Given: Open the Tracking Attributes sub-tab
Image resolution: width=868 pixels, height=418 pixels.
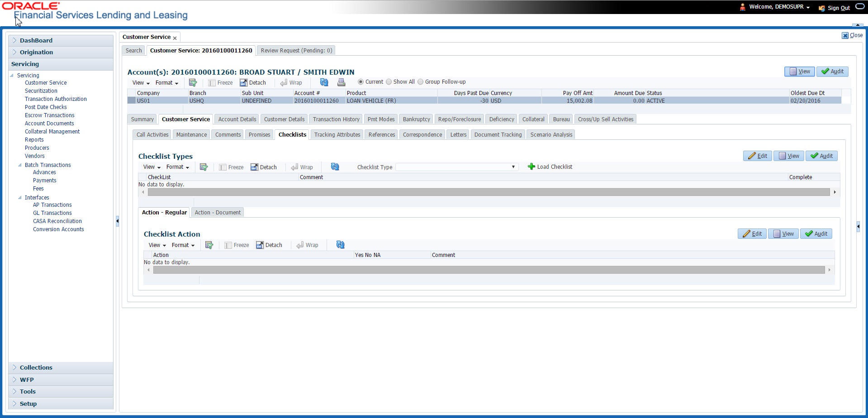Looking at the screenshot, I should [337, 134].
